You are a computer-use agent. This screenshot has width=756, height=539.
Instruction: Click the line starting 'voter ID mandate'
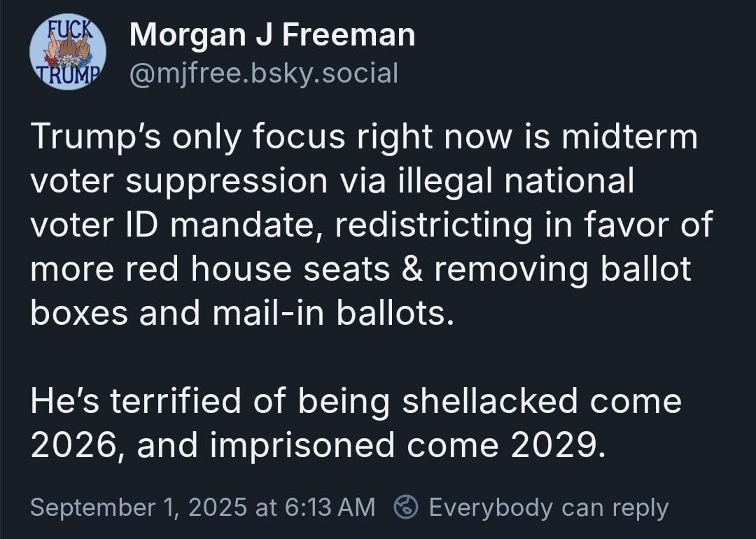point(371,226)
